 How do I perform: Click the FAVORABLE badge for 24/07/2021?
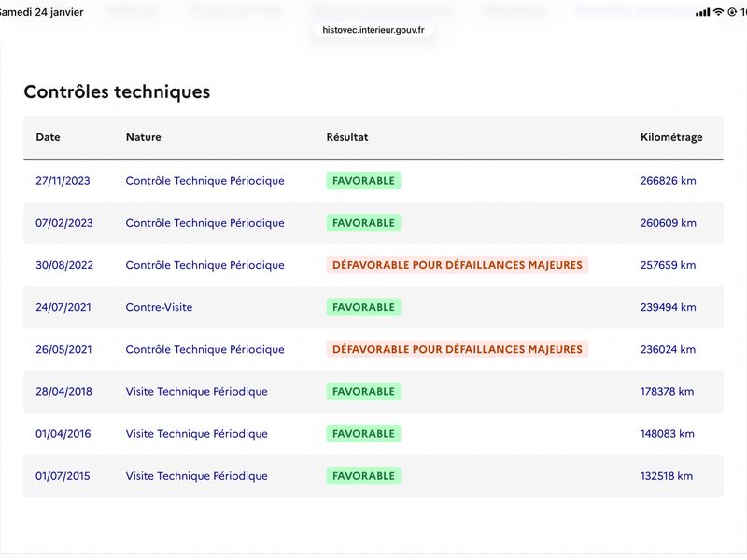363,307
